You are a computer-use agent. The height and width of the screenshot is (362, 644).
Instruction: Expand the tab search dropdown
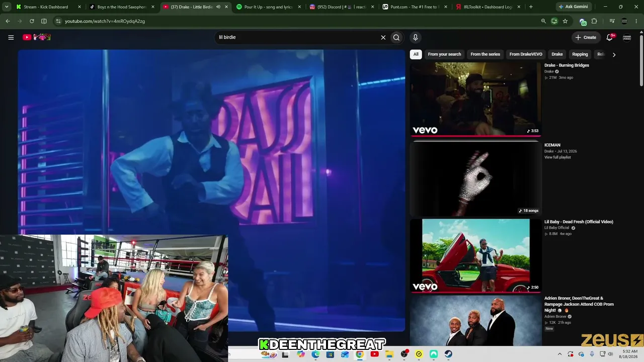[7, 7]
